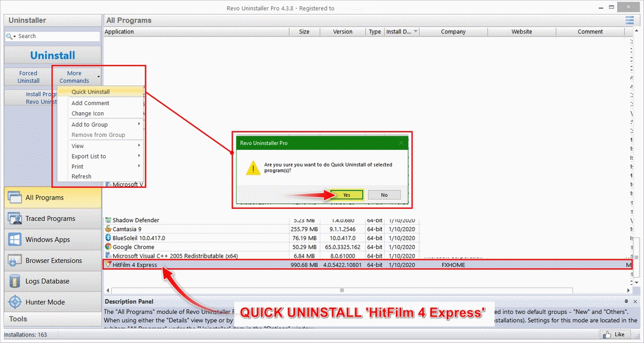
Task: Expand the Export List to submenu
Action: tap(139, 156)
